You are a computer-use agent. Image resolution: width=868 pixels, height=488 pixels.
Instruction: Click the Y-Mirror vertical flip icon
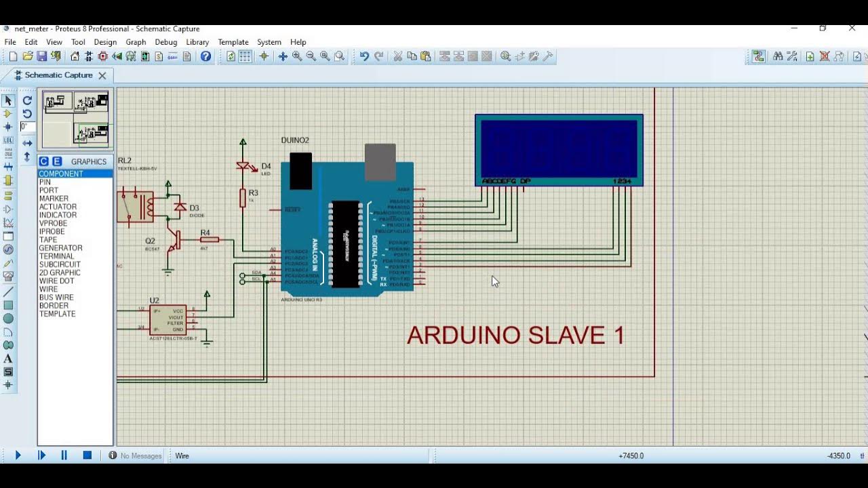tap(27, 157)
